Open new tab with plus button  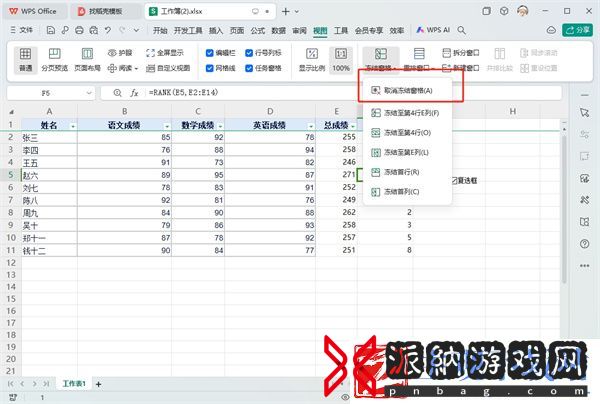[x=285, y=11]
